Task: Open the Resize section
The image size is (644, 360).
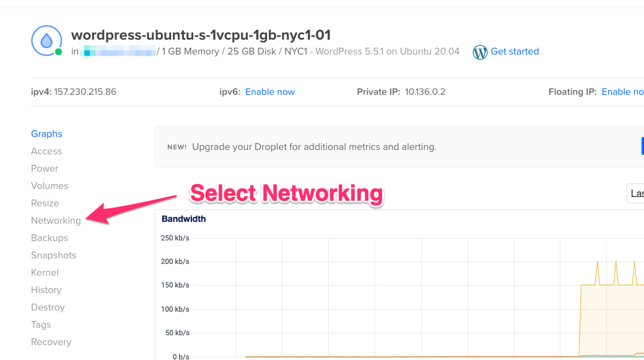Action: pyautogui.click(x=45, y=203)
